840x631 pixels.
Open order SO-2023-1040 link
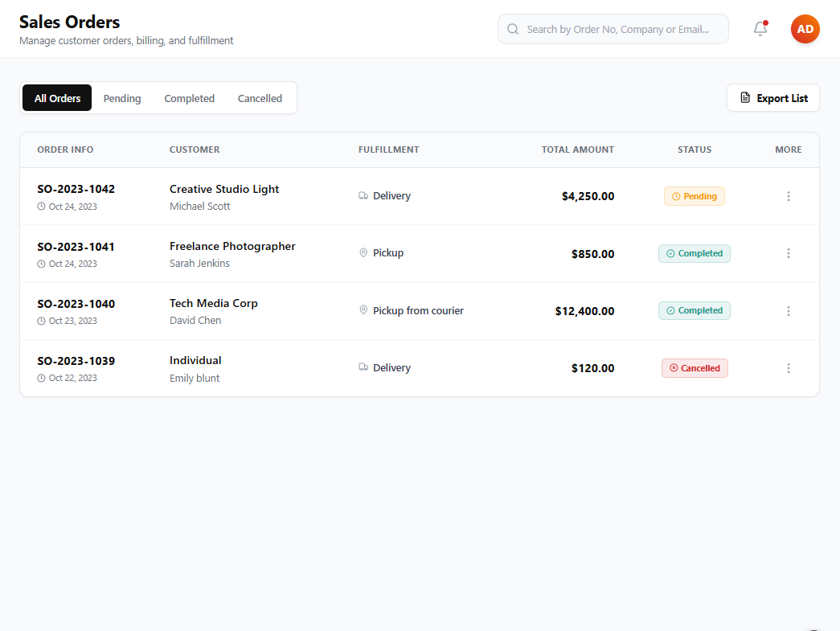coord(76,304)
